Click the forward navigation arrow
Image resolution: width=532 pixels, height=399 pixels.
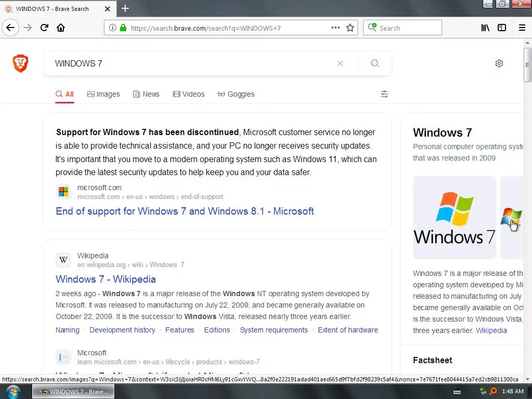[x=28, y=28]
